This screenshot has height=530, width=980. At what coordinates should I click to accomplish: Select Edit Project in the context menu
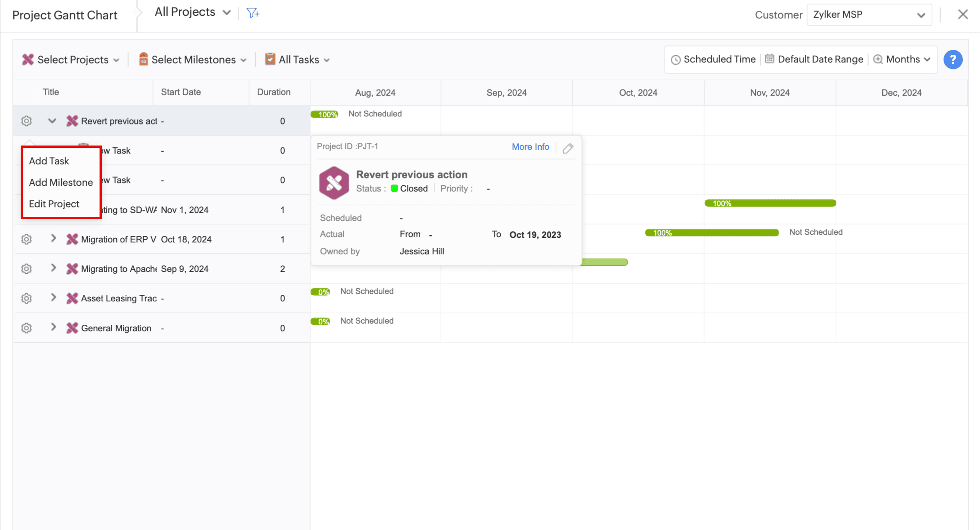point(54,204)
